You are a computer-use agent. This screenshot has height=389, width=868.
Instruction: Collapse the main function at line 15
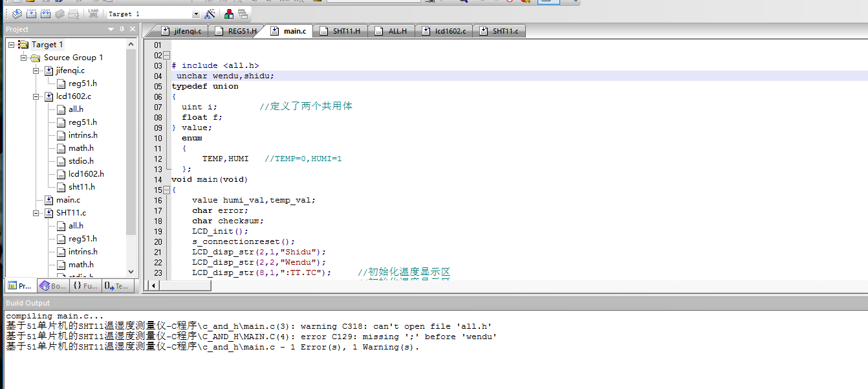click(167, 190)
